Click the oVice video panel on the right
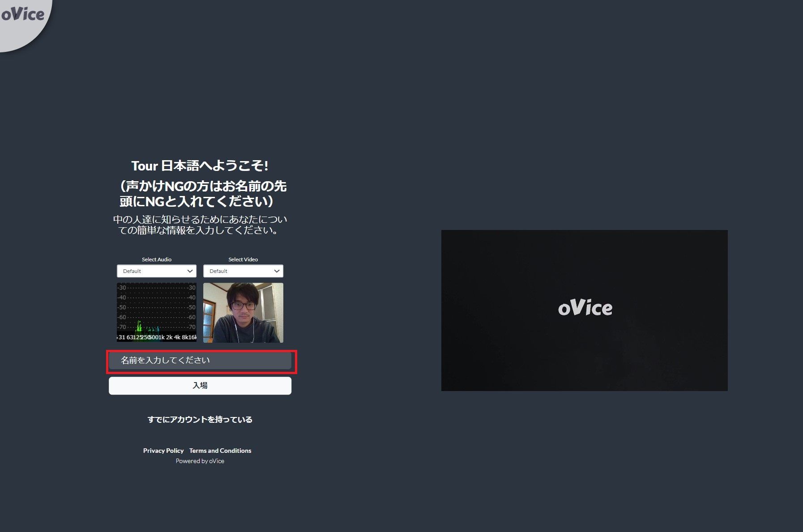This screenshot has height=532, width=803. pos(584,311)
